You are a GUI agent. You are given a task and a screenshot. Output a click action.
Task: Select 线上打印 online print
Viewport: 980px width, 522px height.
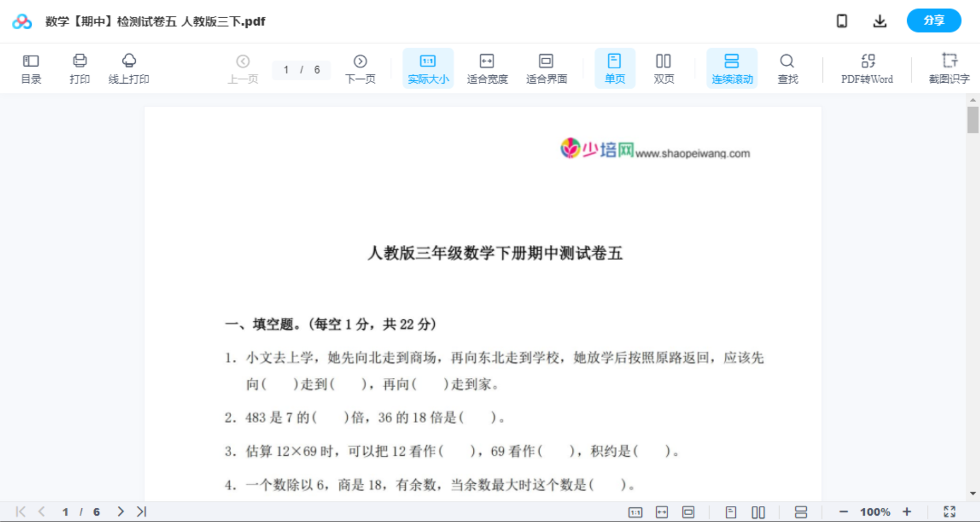[129, 68]
